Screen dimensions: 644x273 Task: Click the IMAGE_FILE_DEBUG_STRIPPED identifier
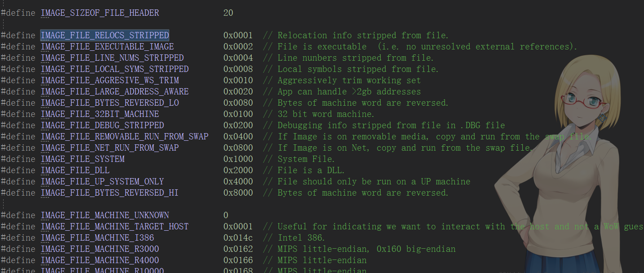tap(102, 125)
